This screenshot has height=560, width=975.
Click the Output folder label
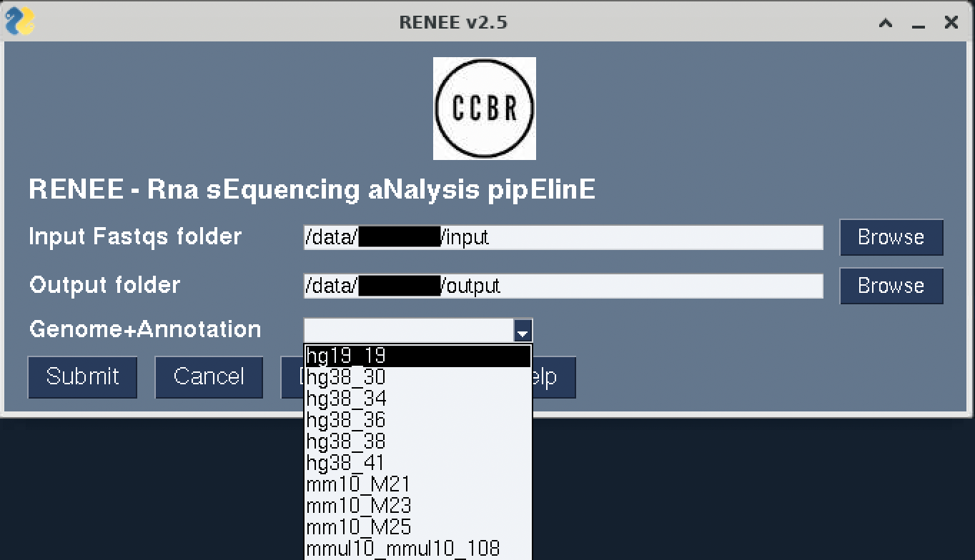click(x=105, y=285)
